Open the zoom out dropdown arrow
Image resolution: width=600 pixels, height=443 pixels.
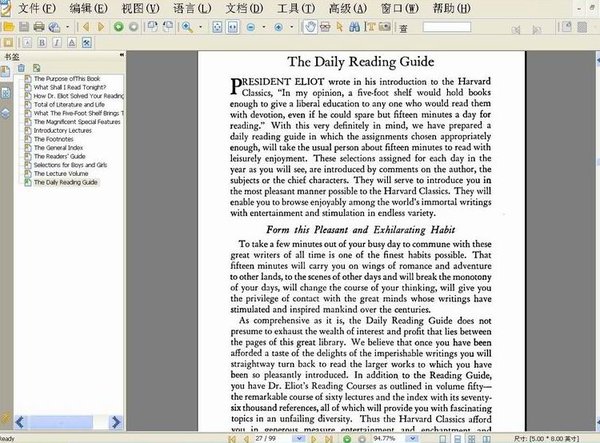coord(264,27)
